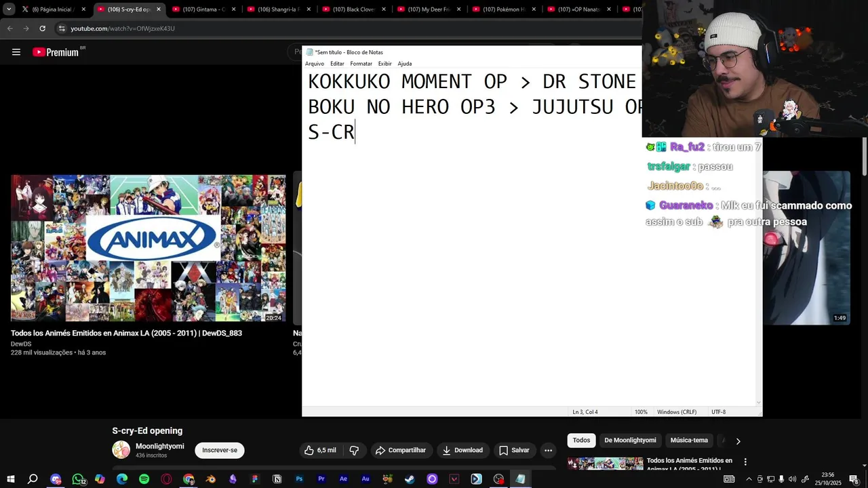Viewport: 868px width, 488px height.
Task: Open Steam from the taskbar
Action: 410,479
